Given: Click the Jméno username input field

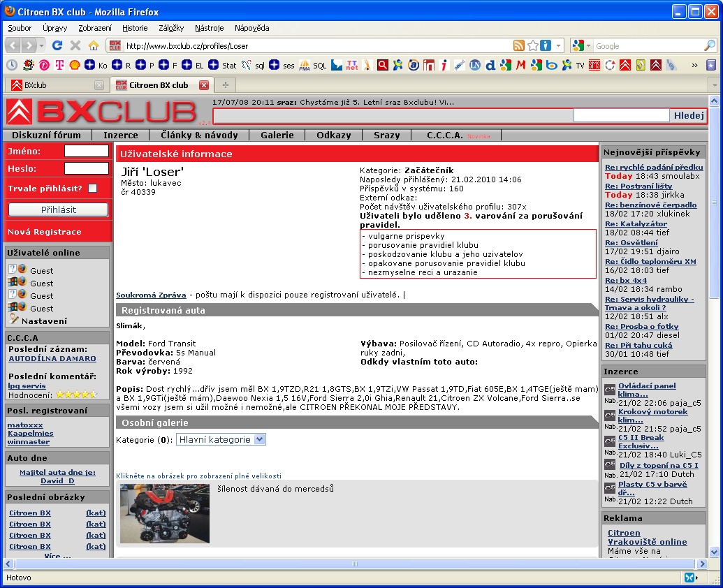Looking at the screenshot, I should pos(87,151).
